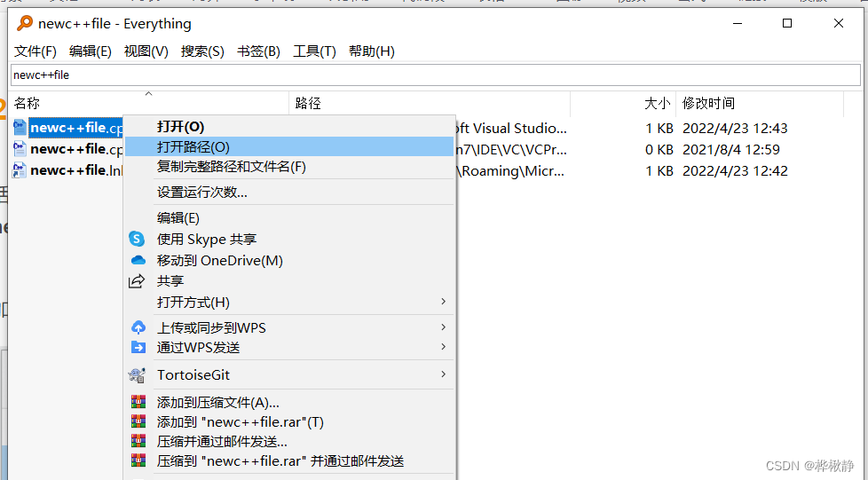Viewport: 868px width, 480px height.
Task: Click the 0 KB size cell
Action: [x=659, y=149]
